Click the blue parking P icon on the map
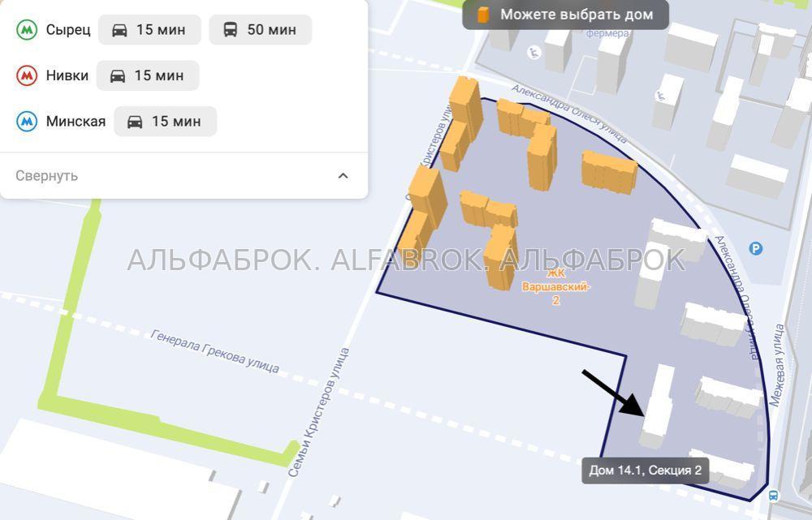 point(755,249)
